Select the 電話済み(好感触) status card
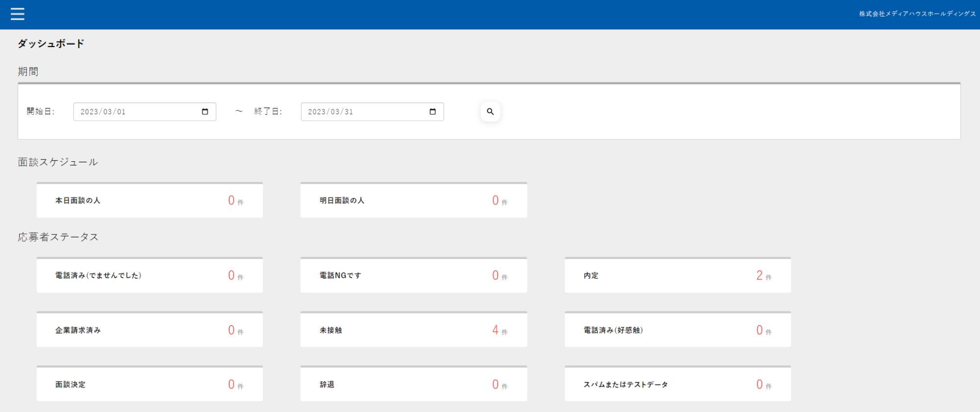The height and width of the screenshot is (412, 980). (x=678, y=330)
